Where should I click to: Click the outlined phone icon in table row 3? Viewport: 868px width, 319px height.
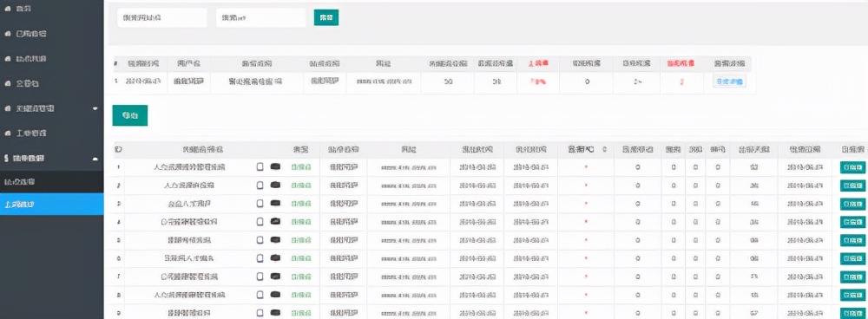(x=260, y=204)
